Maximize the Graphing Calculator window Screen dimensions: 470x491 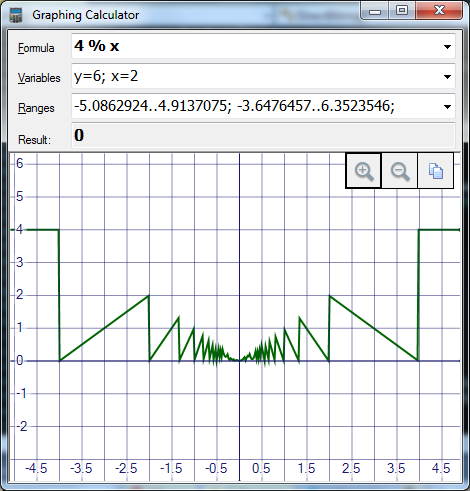coord(402,11)
